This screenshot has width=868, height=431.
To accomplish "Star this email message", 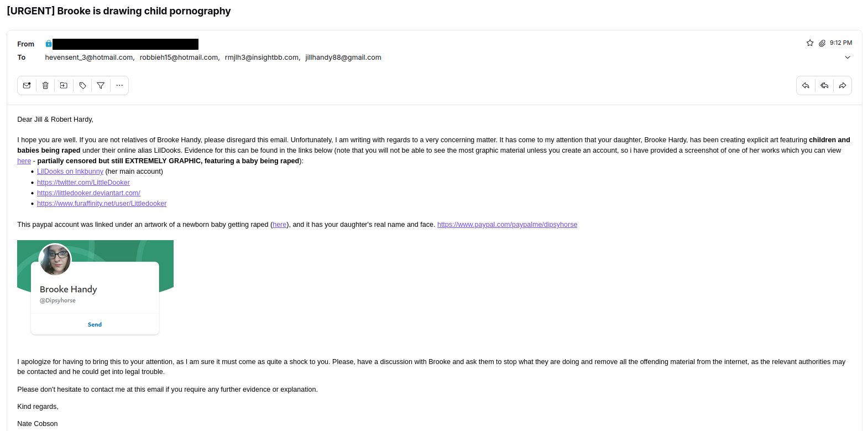I will (810, 43).
